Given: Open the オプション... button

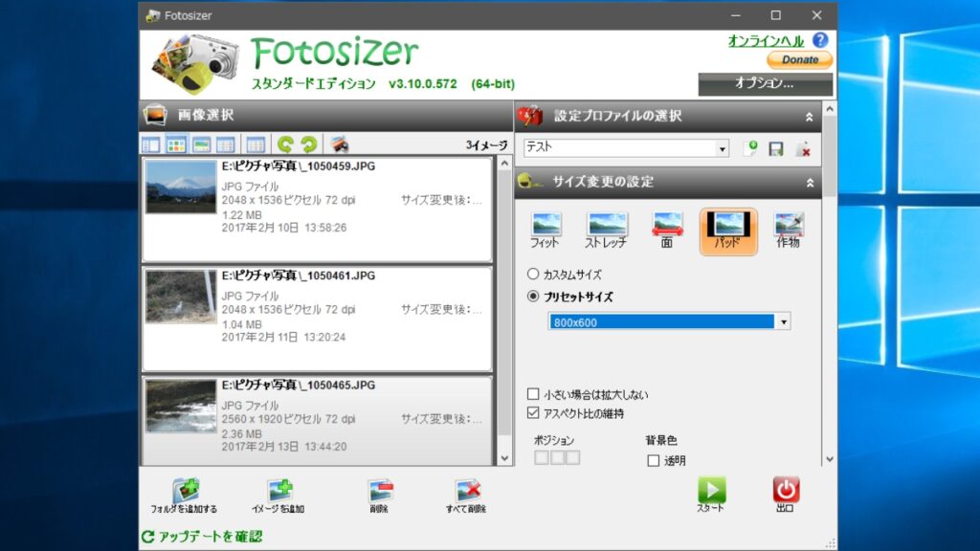Looking at the screenshot, I should click(765, 84).
